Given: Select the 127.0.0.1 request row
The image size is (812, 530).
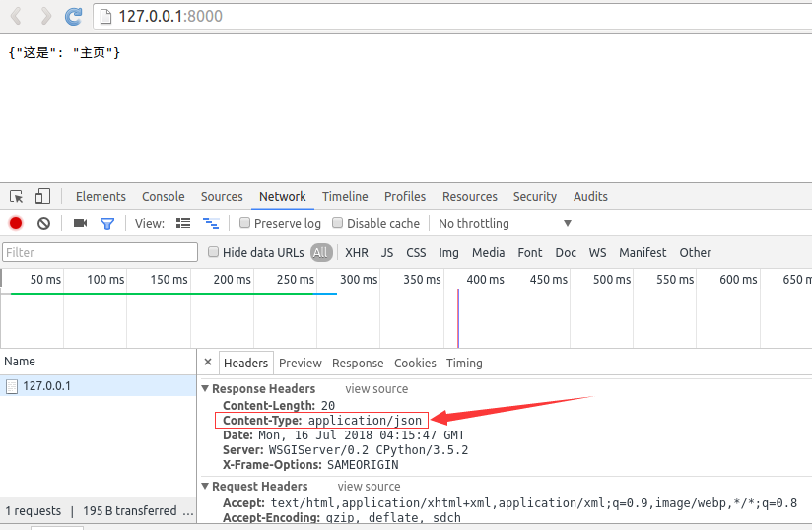Looking at the screenshot, I should 98,386.
